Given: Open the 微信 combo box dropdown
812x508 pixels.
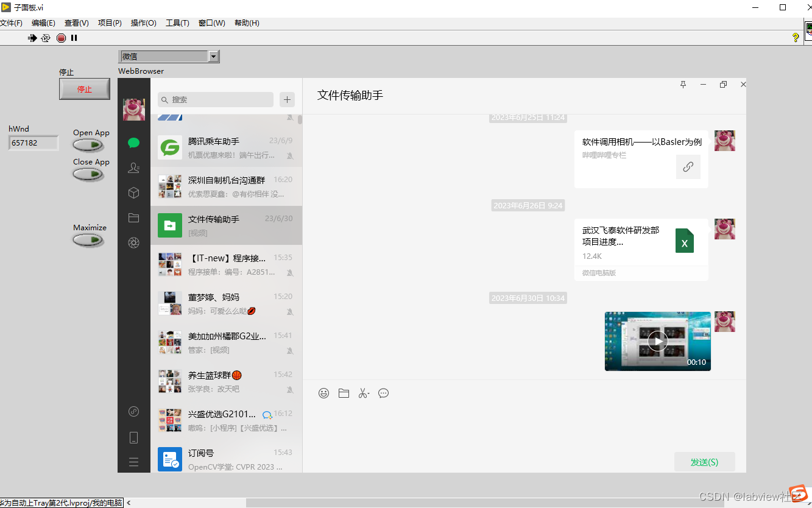Looking at the screenshot, I should coord(213,56).
